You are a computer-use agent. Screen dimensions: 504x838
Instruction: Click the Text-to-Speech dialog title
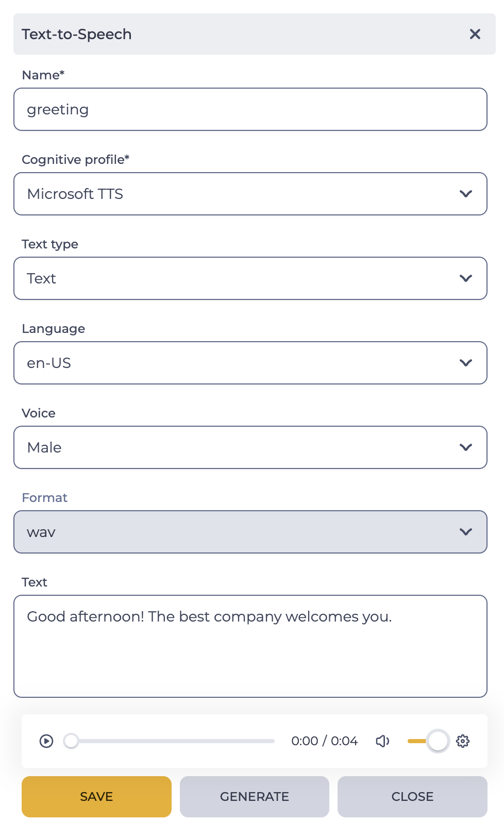pos(77,34)
